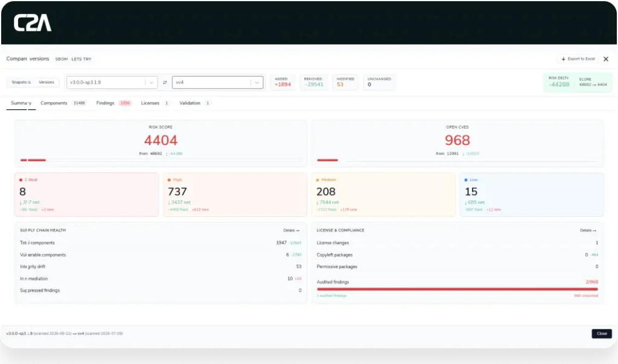Click the C2A logo
Screen dimensions: 618x364
coord(33,23)
